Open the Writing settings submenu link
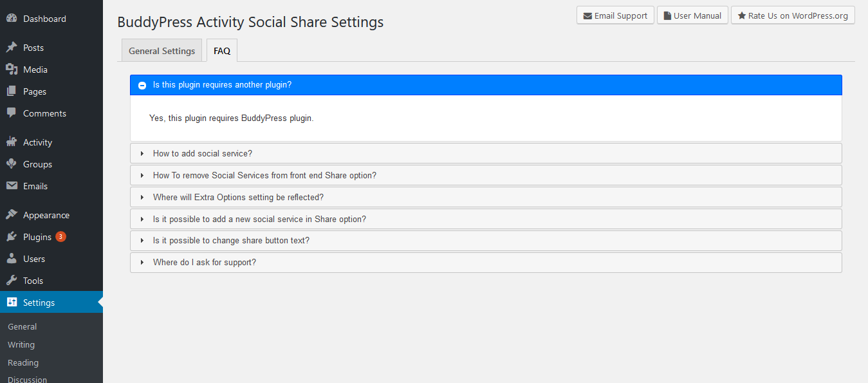The width and height of the screenshot is (868, 383). pos(21,345)
